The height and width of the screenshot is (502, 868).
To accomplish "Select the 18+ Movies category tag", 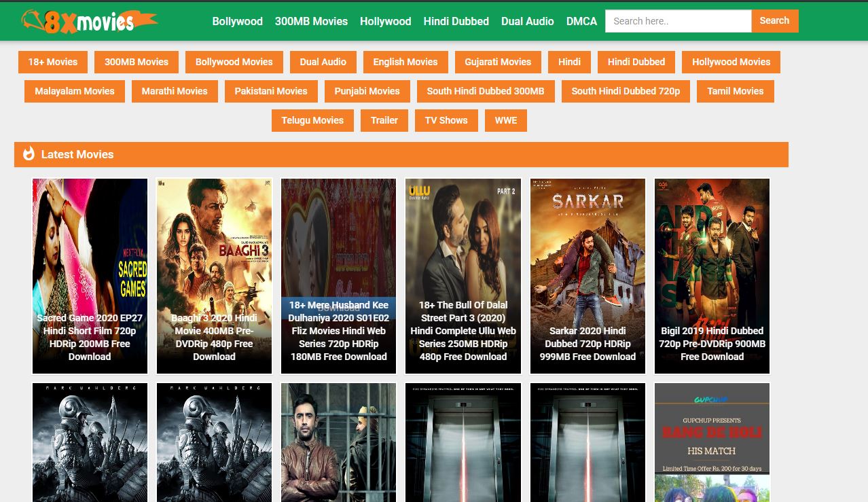I will tap(52, 62).
